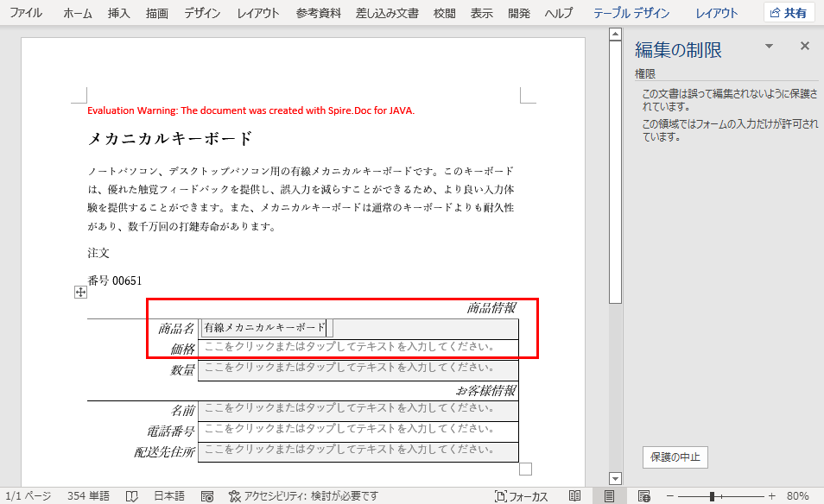
Task: Select the Print Layout view icon
Action: pos(607,495)
